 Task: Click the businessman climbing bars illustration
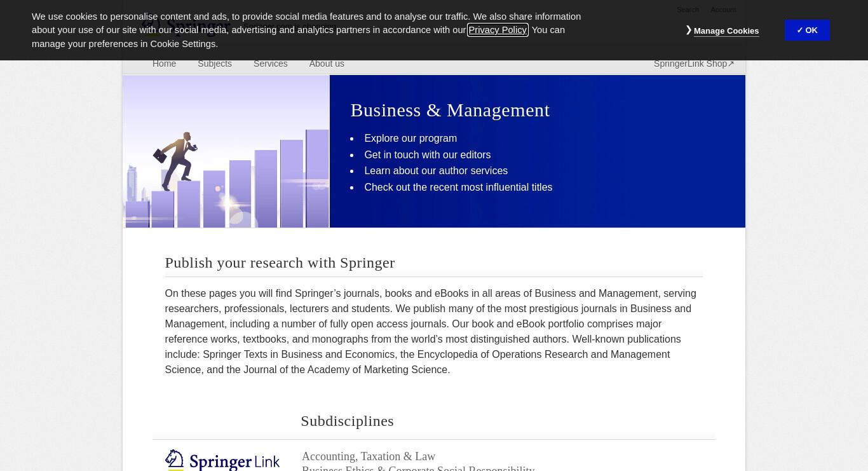tap(226, 151)
